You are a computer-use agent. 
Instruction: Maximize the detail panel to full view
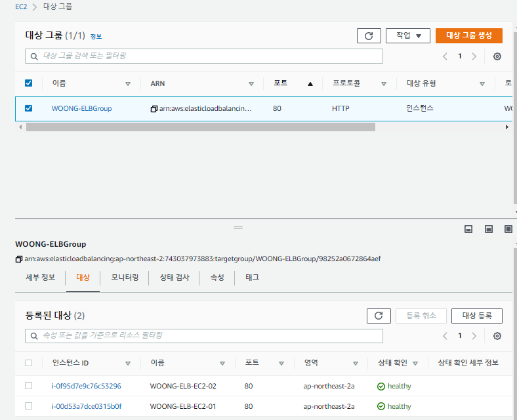508,229
